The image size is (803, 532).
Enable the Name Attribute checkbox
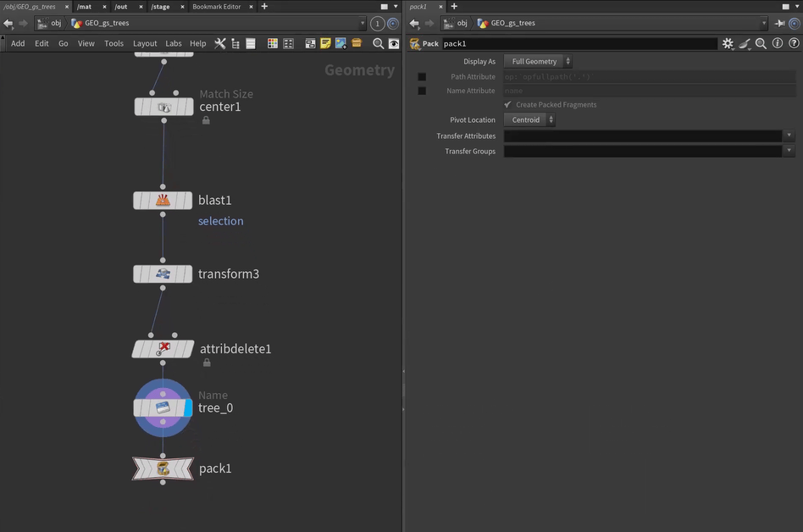422,91
